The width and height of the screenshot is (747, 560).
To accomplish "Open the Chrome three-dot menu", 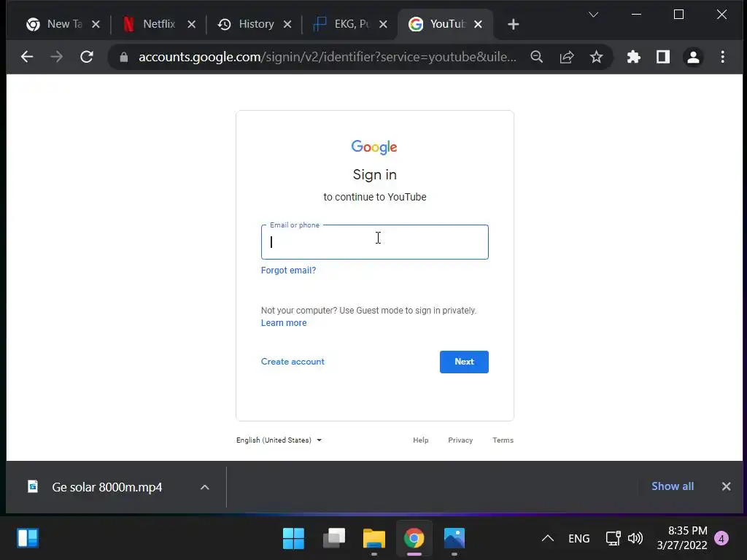I will coord(723,57).
